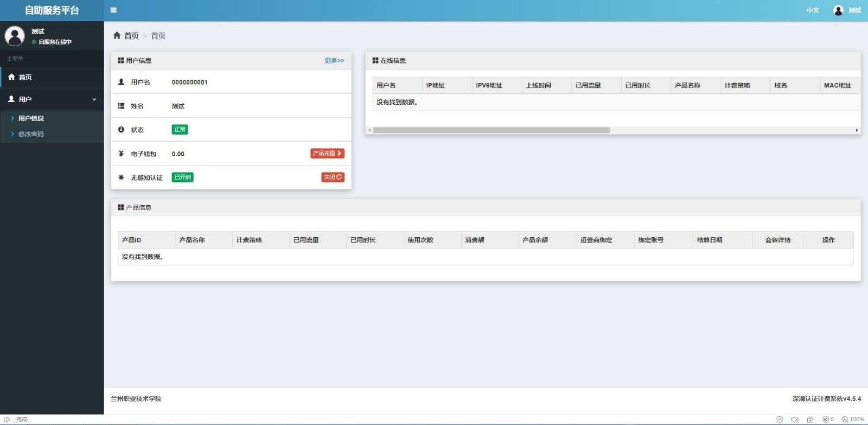Click the home icon beside sidebar 首页
Image resolution: width=868 pixels, height=425 pixels.
tap(11, 77)
